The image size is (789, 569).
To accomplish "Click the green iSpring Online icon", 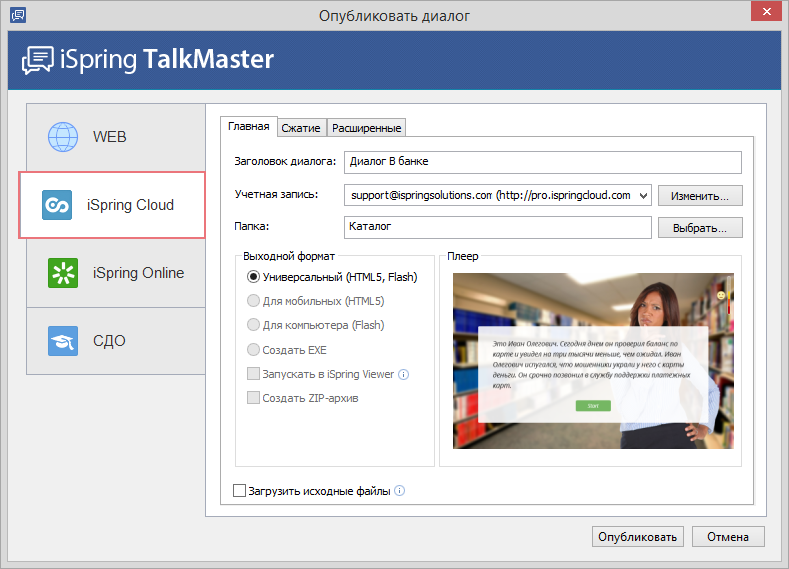I will [63, 273].
